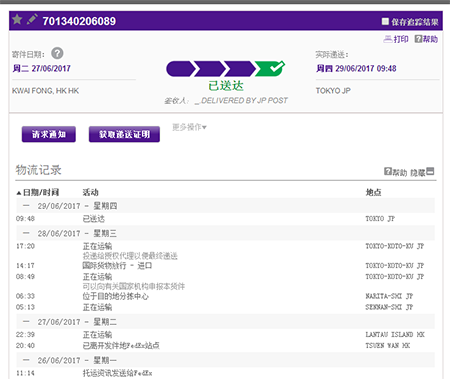Sort by 日期/时间 column header
The height and width of the screenshot is (379, 450).
[38, 192]
